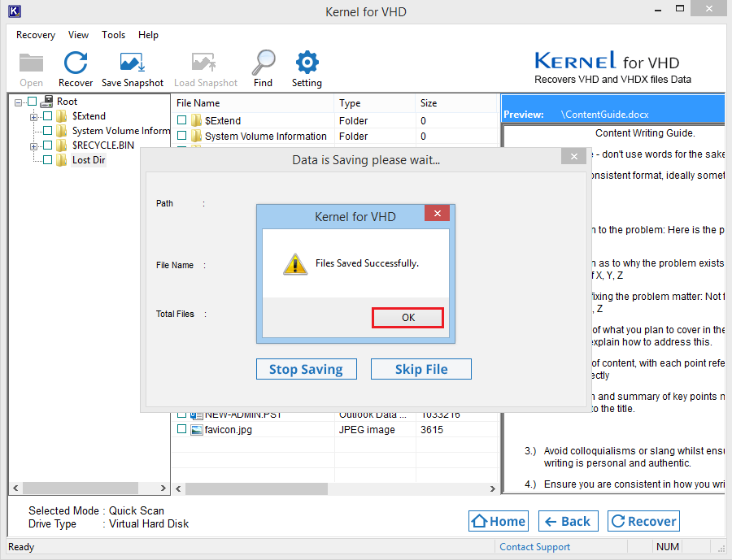This screenshot has height=560, width=732.
Task: Click OK in the message box
Action: pyautogui.click(x=407, y=318)
